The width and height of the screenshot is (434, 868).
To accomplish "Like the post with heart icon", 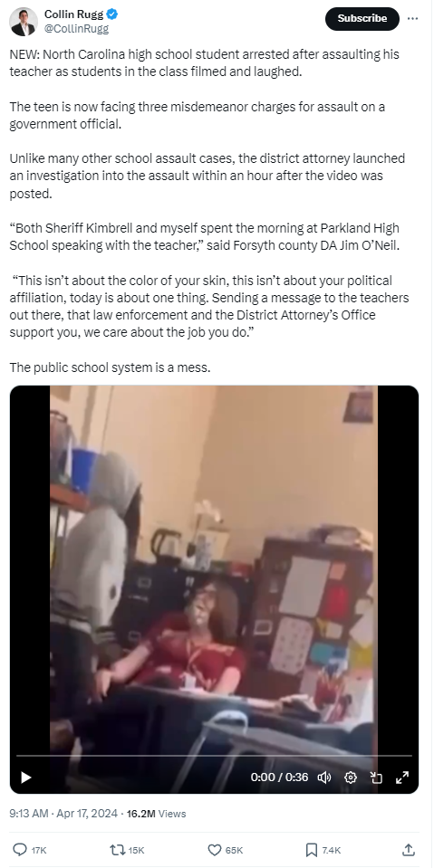I will click(x=214, y=850).
